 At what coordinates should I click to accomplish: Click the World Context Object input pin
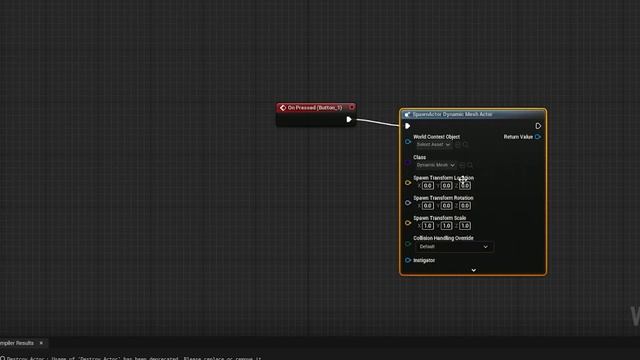pyautogui.click(x=408, y=142)
